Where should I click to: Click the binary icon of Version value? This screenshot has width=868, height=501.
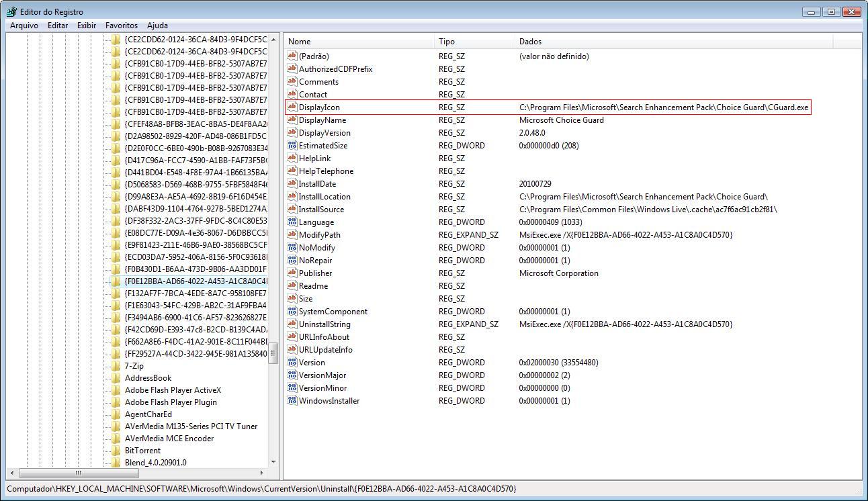292,362
